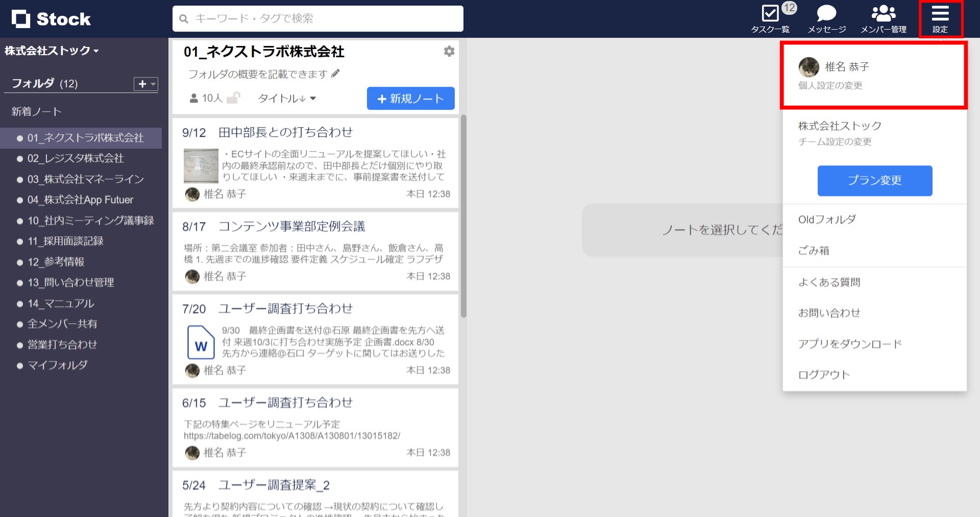The image size is (980, 517).
Task: Click author avatar on 6/15 note
Action: 192,452
